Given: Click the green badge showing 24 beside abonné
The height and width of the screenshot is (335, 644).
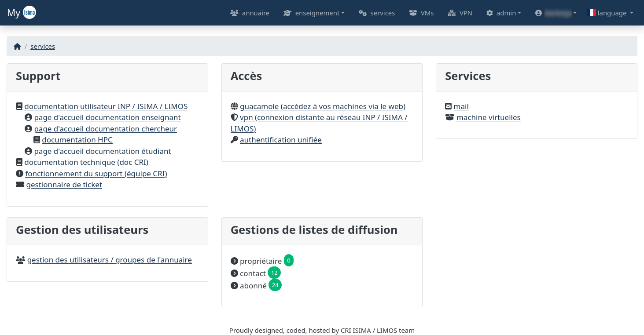Looking at the screenshot, I should 275,285.
